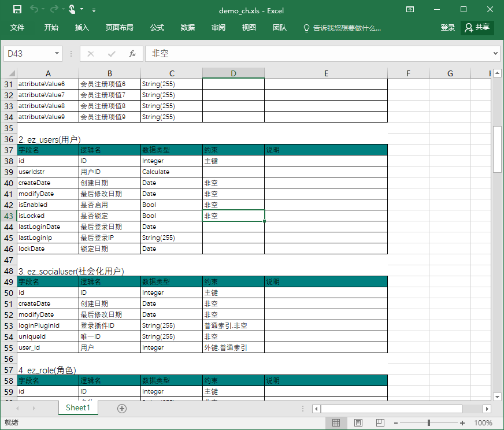The height and width of the screenshot is (430, 504).
Task: Click the tab bar resize dots handle
Action: pyautogui.click(x=303, y=409)
